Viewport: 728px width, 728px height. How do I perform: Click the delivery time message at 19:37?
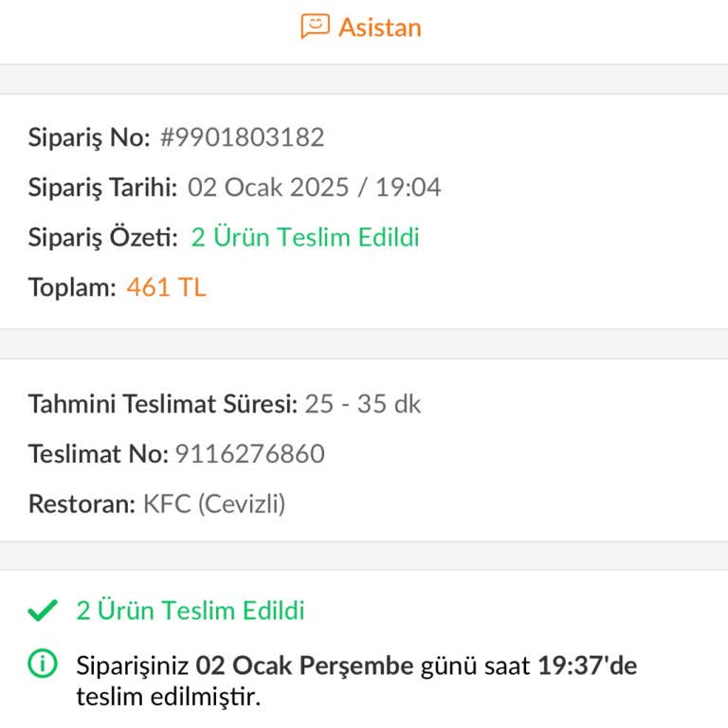coord(356,681)
